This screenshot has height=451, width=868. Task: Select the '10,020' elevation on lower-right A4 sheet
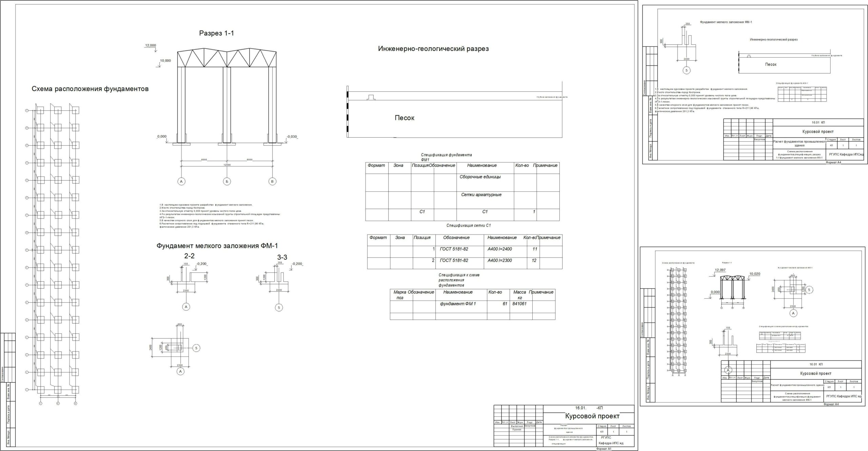pos(755,274)
